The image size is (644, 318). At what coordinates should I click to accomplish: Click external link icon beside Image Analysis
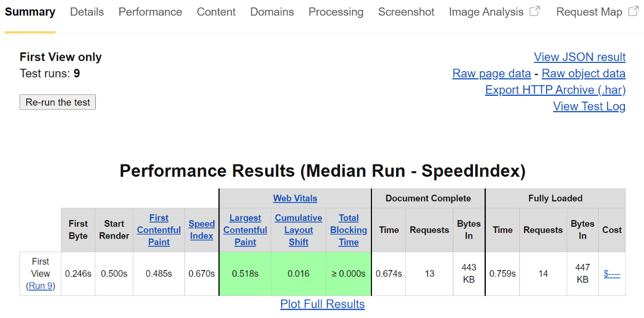tap(535, 11)
